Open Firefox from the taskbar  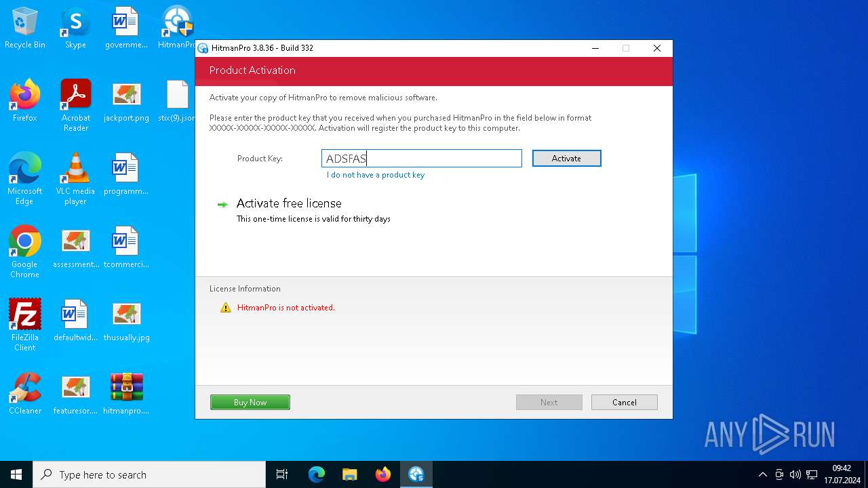click(383, 474)
